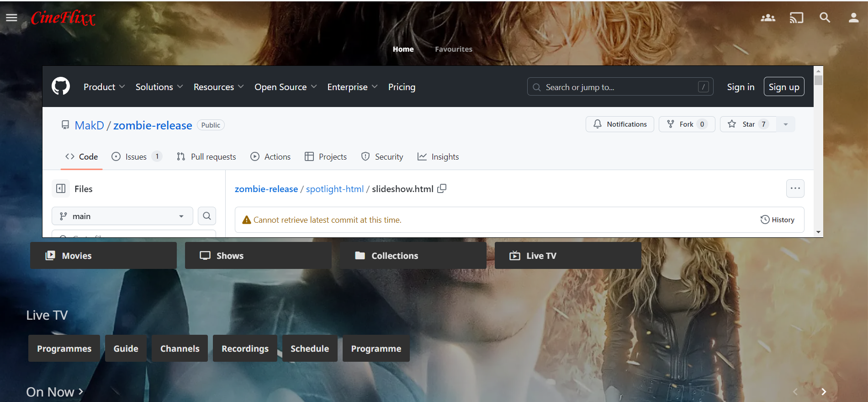This screenshot has width=868, height=402.
Task: Click the warning triangle icon
Action: [x=247, y=220]
